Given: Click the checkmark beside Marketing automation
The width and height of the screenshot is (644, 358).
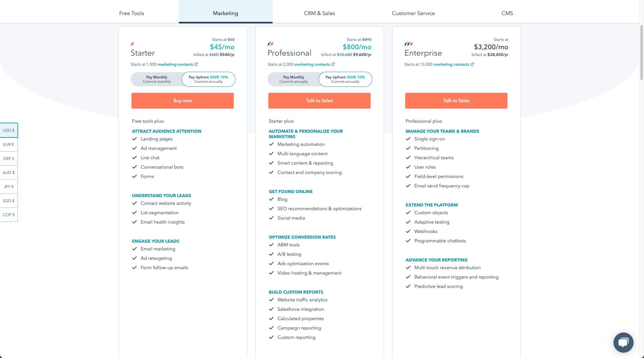Looking at the screenshot, I should click(271, 144).
